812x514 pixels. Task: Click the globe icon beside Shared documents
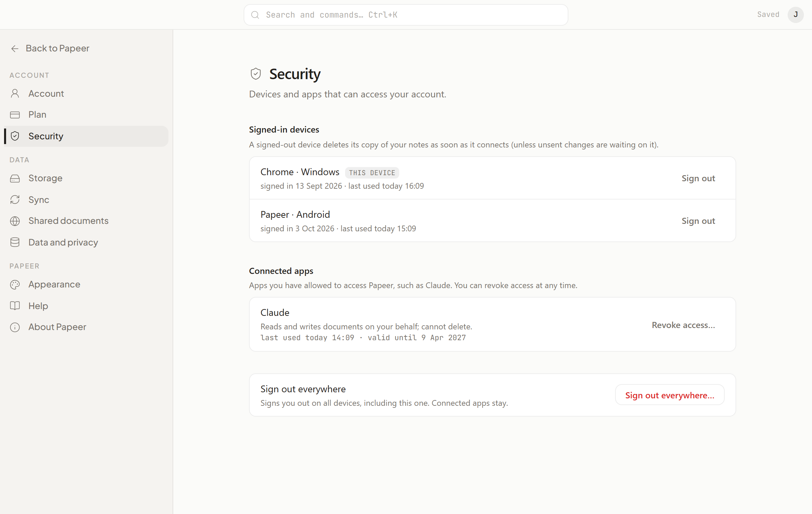click(x=15, y=221)
